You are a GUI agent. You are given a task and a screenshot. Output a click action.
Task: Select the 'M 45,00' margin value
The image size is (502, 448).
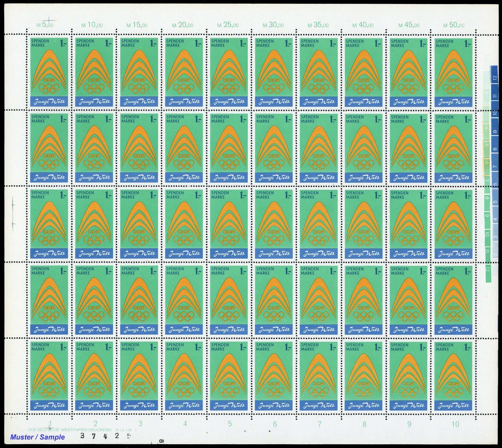[409, 25]
